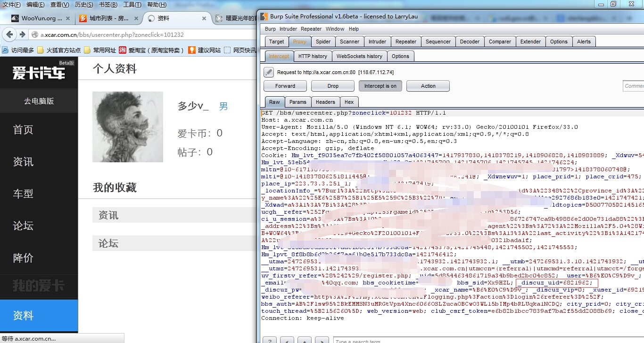Click 去电脑版 link in sidebar
Screen dimensions: 644x343
(39, 101)
